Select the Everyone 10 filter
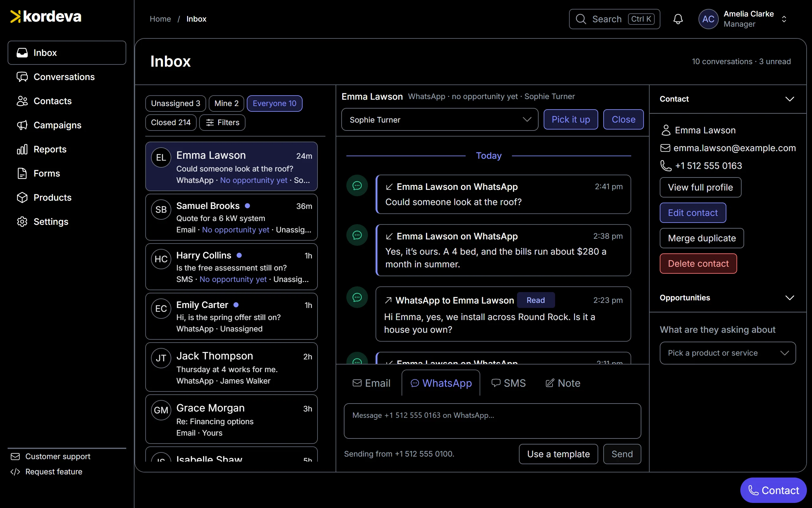812x508 pixels. point(274,104)
